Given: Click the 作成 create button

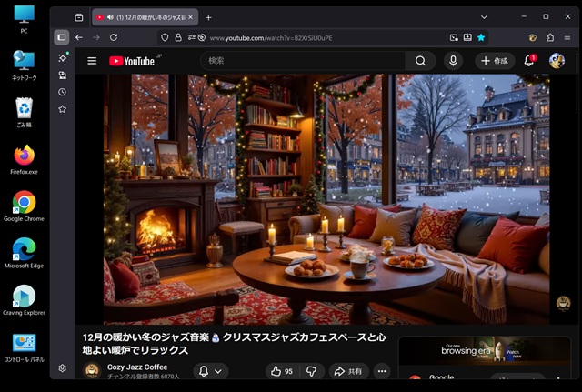Looking at the screenshot, I should [x=494, y=61].
